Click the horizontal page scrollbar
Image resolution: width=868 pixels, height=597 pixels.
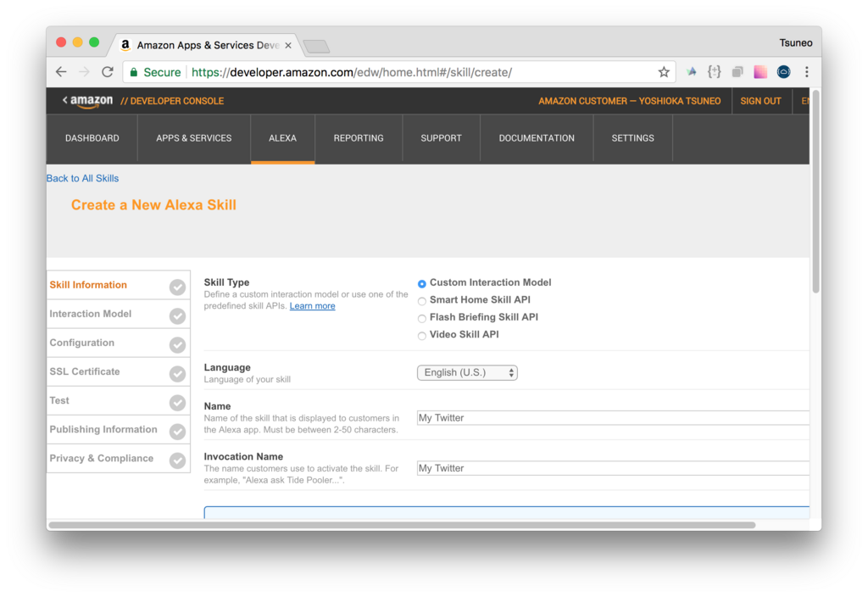pyautogui.click(x=402, y=524)
